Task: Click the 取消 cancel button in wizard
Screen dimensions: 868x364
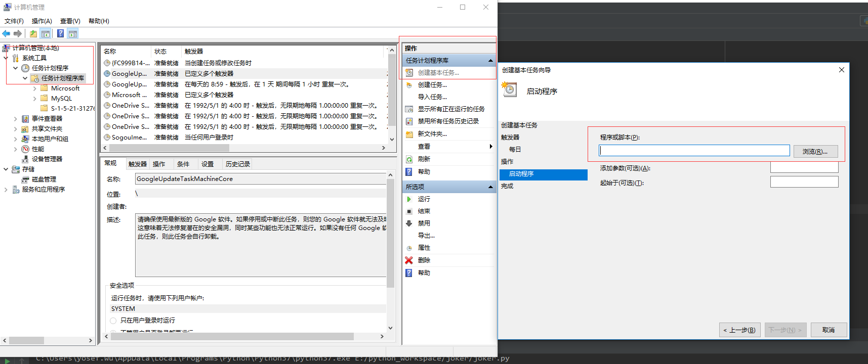Action: tap(829, 330)
